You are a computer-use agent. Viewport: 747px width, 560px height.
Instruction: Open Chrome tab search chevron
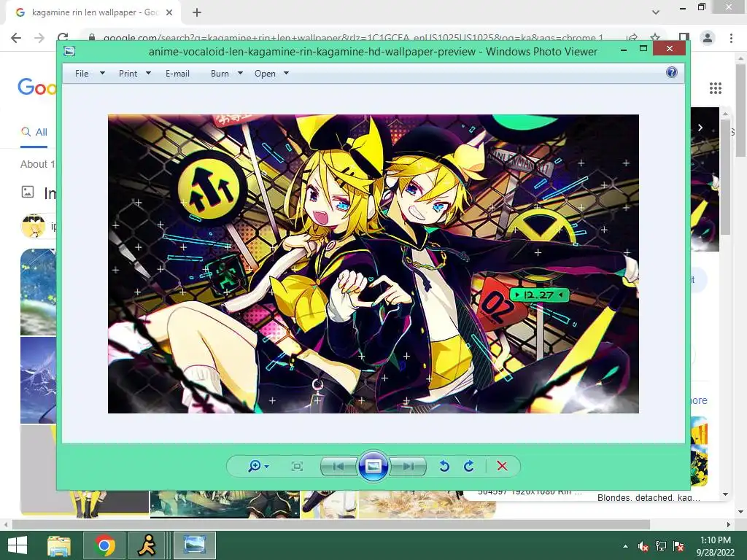click(x=656, y=12)
